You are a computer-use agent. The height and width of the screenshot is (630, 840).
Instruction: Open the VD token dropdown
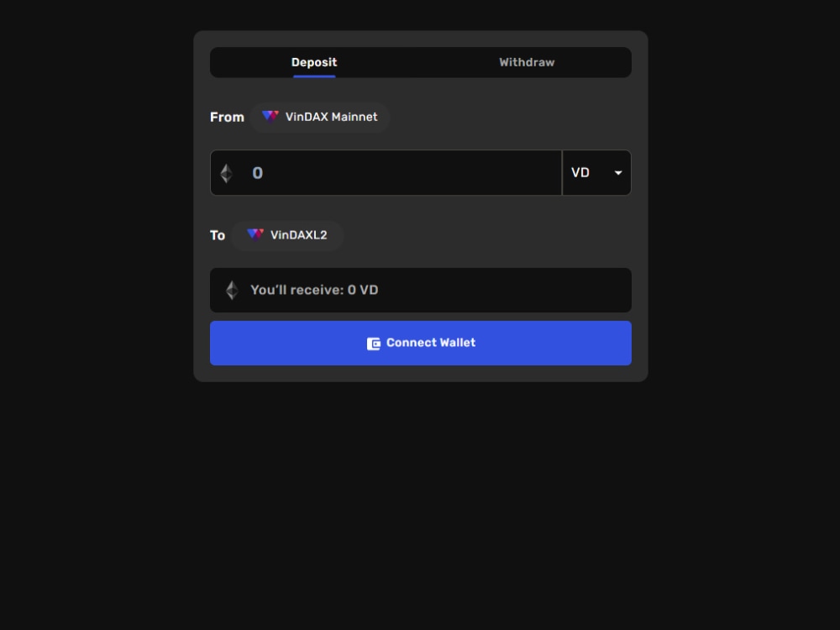(596, 172)
